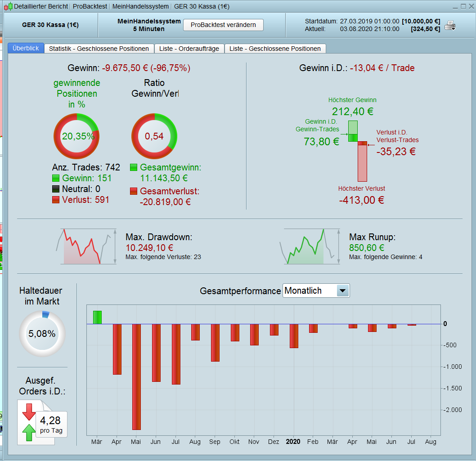Image resolution: width=476 pixels, height=461 pixels.
Task: Click the Haltedauer im Markt donut gauge
Action: (x=42, y=334)
